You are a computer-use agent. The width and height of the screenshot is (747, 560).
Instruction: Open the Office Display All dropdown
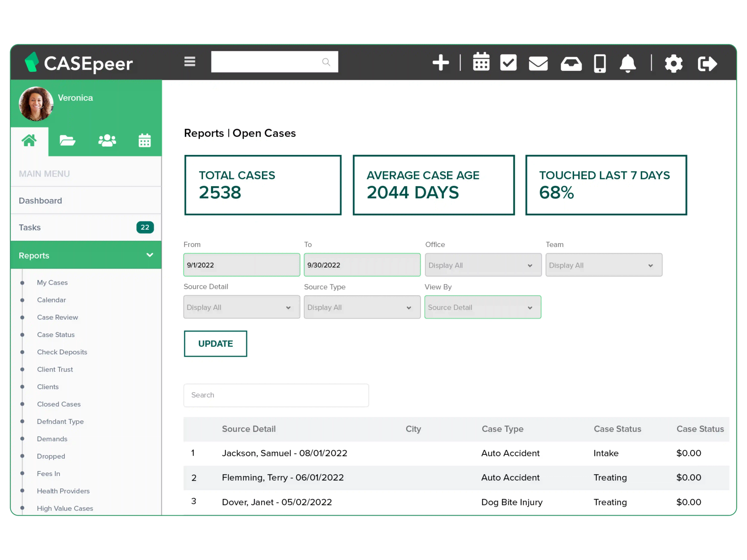(483, 265)
